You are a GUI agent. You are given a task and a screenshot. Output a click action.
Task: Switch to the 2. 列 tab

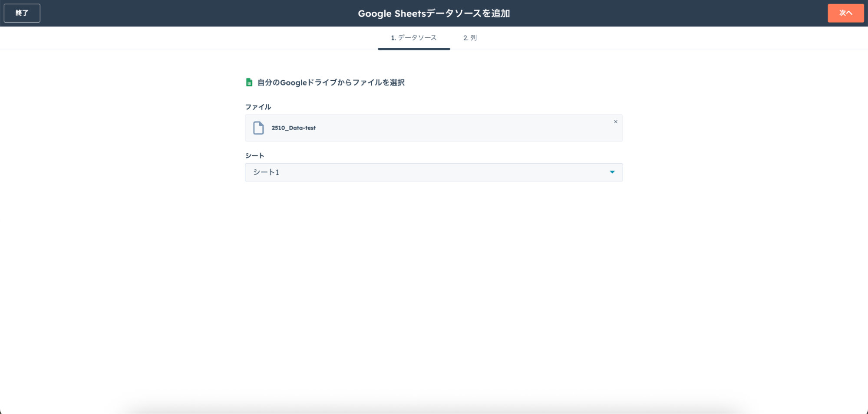(x=470, y=38)
